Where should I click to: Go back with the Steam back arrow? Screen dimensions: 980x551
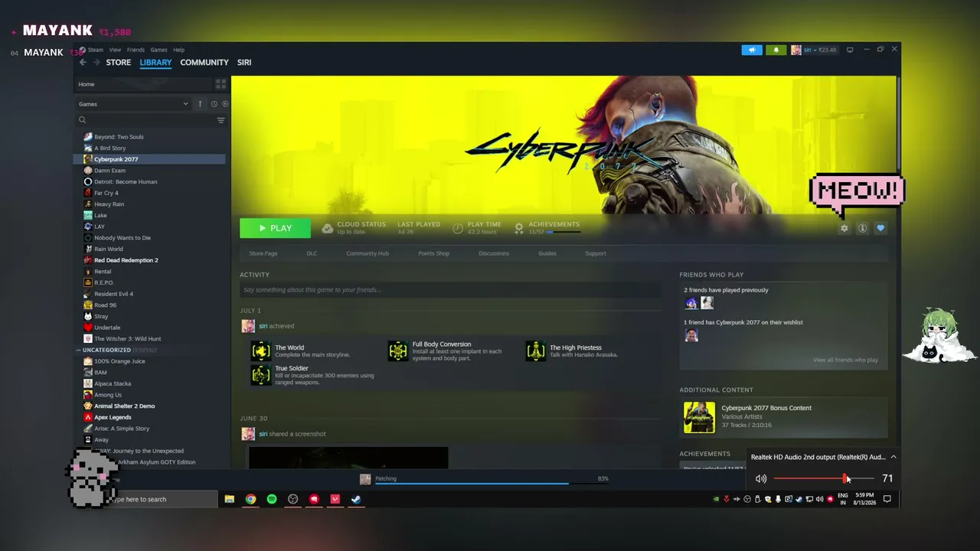click(x=83, y=63)
